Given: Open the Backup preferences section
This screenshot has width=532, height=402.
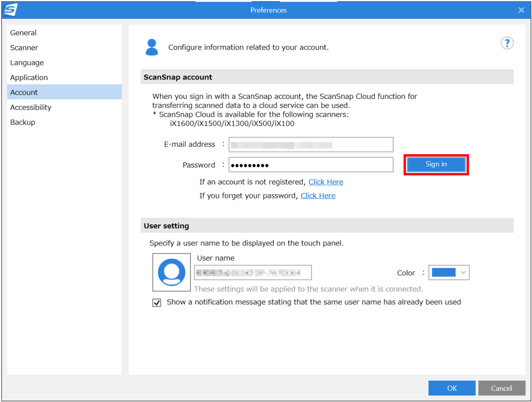Looking at the screenshot, I should [x=64, y=122].
